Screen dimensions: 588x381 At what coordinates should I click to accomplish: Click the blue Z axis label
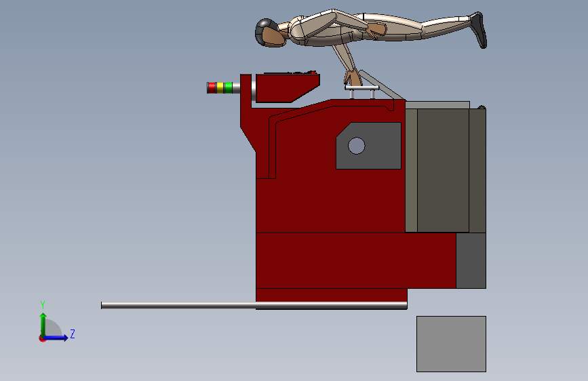coord(73,334)
